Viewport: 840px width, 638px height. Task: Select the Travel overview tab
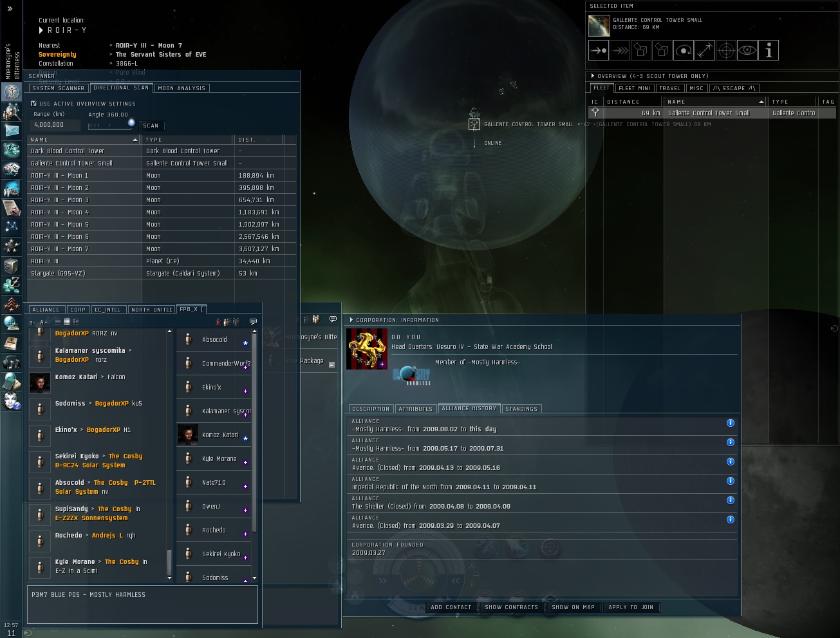coord(670,88)
